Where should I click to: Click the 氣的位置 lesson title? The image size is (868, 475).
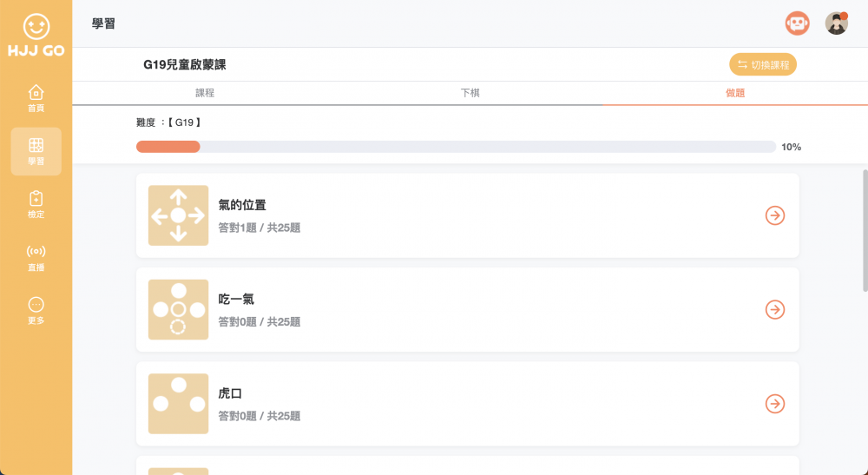tap(242, 206)
